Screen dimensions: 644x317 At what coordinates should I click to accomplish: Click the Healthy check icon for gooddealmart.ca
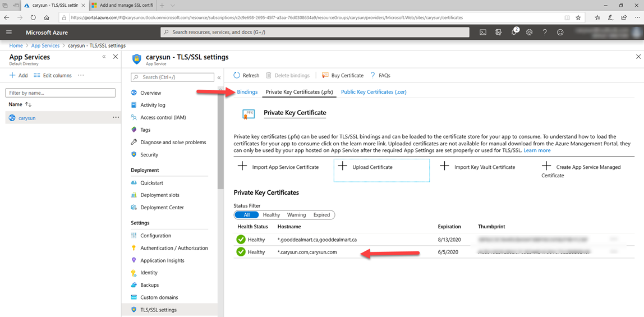coord(240,240)
